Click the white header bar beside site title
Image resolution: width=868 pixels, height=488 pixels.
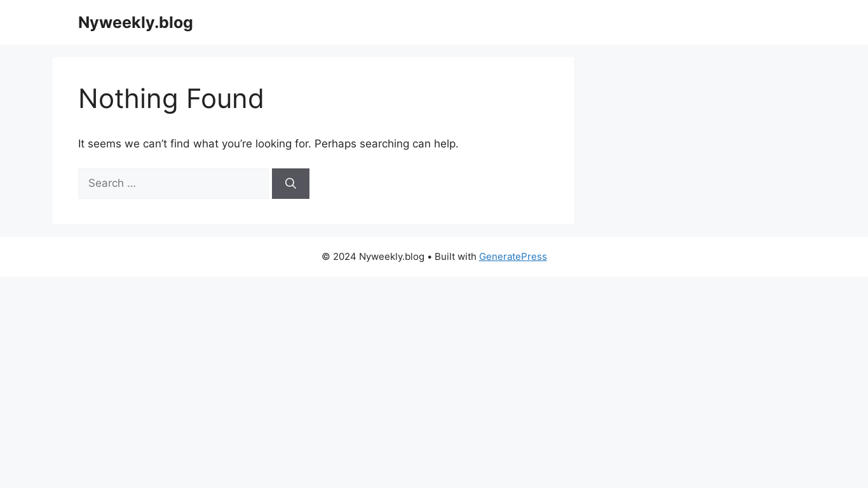[x=508, y=22]
